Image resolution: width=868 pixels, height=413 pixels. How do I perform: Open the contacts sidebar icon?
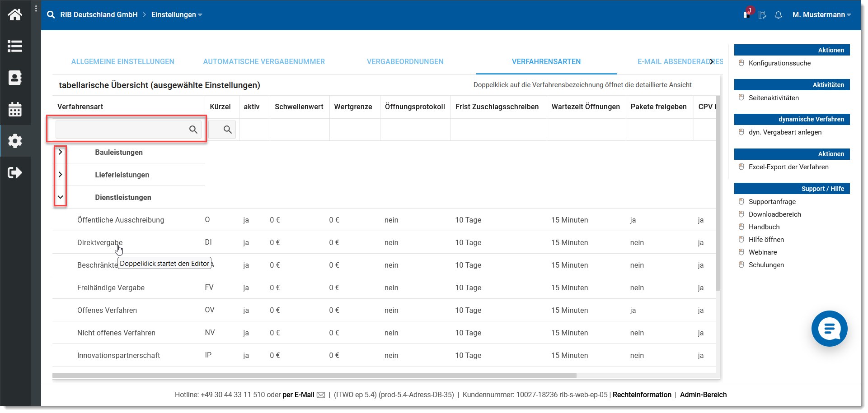15,78
